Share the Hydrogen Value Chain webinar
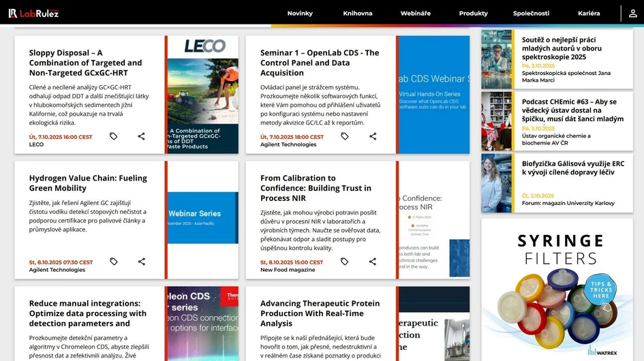 (x=142, y=262)
